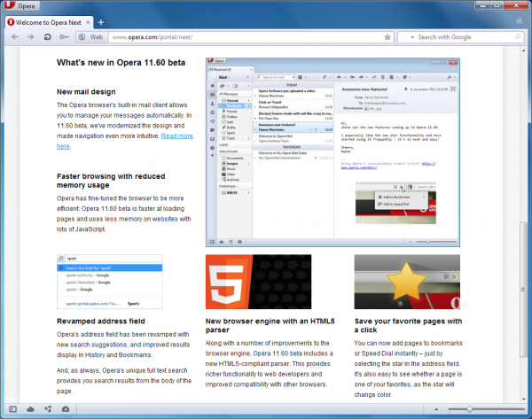The width and height of the screenshot is (532, 419).
Task: Toggle Opera Turbo icon
Action: pyautogui.click(x=66, y=409)
